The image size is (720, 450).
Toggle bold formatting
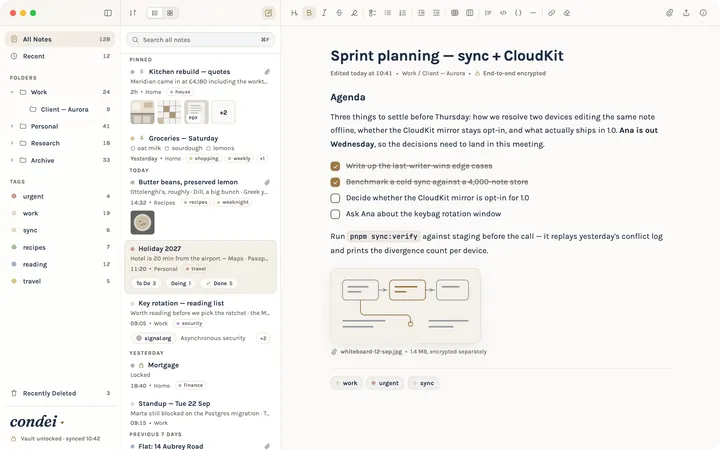click(x=309, y=13)
